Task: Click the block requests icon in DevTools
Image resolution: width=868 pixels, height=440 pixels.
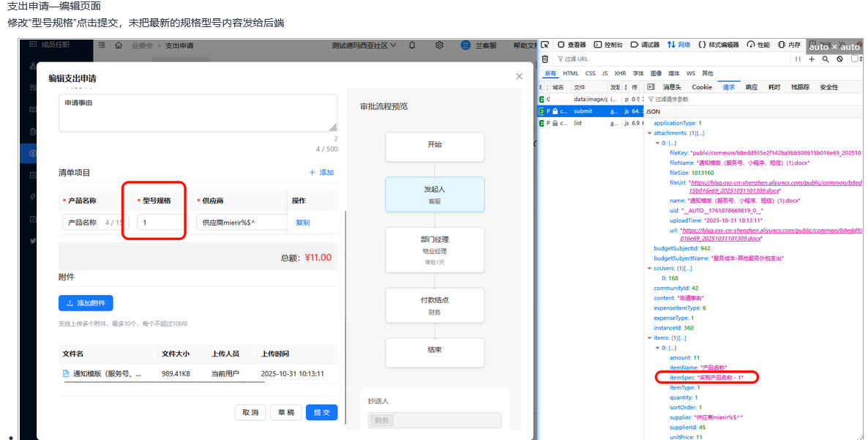Action: [839, 59]
